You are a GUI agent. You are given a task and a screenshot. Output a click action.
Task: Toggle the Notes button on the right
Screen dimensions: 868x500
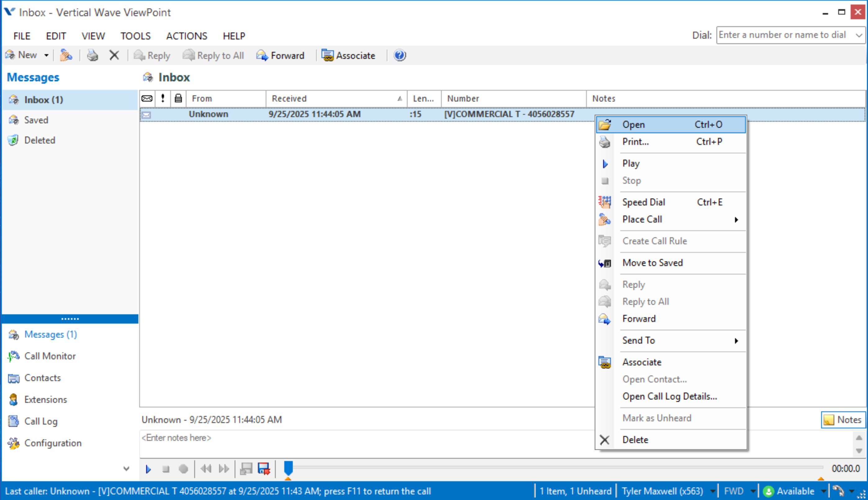pos(843,420)
